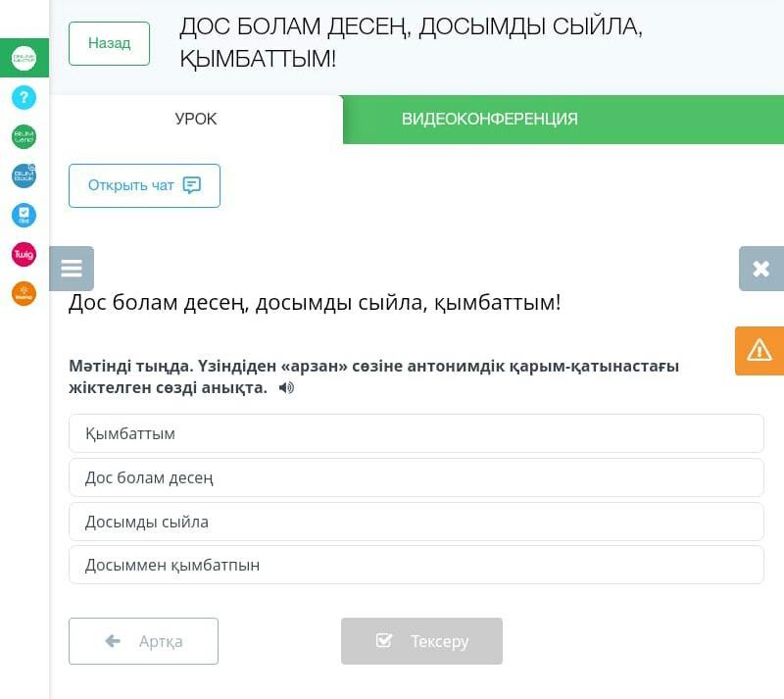Open the chat with Открыть чат
Image resolution: width=784 pixels, height=699 pixels.
[x=144, y=185]
